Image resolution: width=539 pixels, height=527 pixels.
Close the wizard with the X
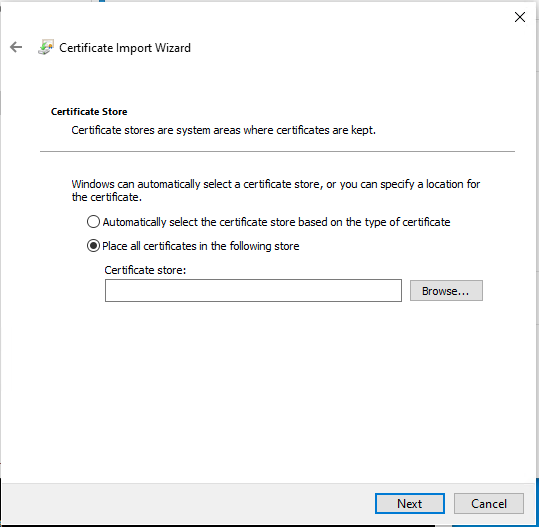coord(520,17)
